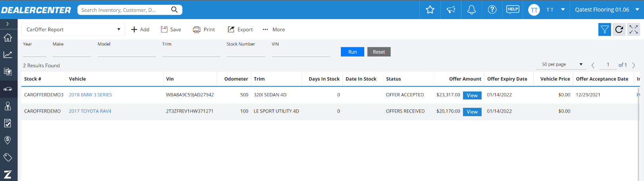Screen dimensions: 644x181
Task: Click the VIN filter field
Action: (x=301, y=52)
